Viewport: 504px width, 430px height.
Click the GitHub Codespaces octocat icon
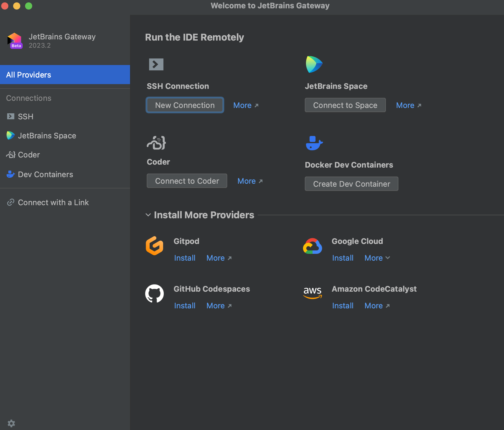pyautogui.click(x=154, y=293)
